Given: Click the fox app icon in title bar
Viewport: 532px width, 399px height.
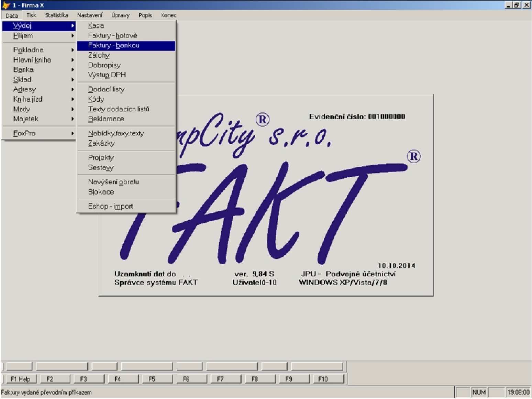Looking at the screenshot, I should click(x=6, y=5).
